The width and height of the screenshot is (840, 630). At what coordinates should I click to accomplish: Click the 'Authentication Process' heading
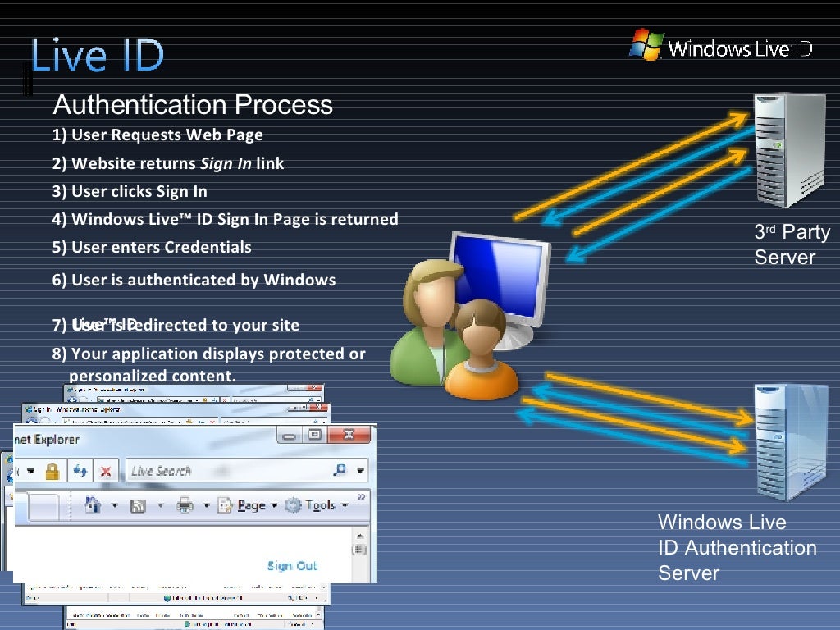(x=193, y=104)
